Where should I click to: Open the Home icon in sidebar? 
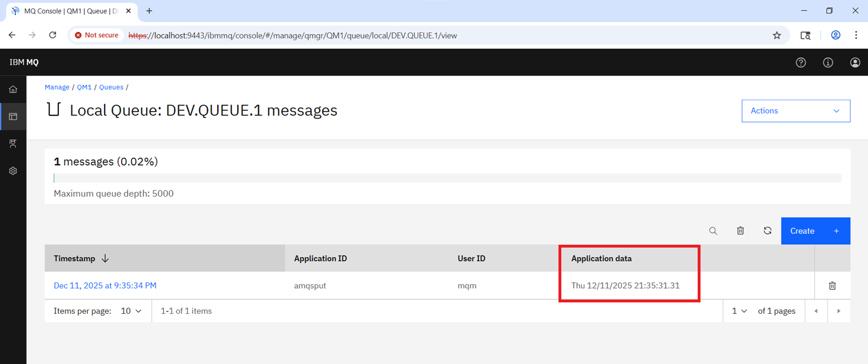pyautogui.click(x=13, y=89)
